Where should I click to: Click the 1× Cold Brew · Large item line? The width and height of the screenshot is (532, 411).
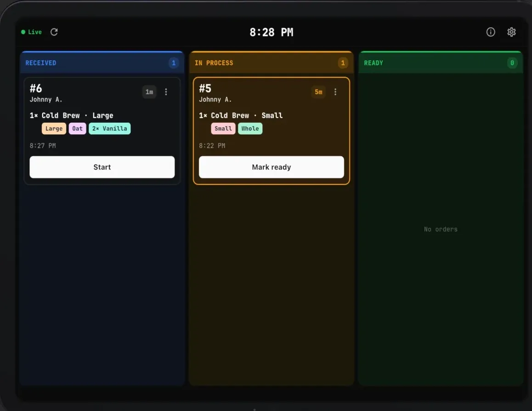72,115
